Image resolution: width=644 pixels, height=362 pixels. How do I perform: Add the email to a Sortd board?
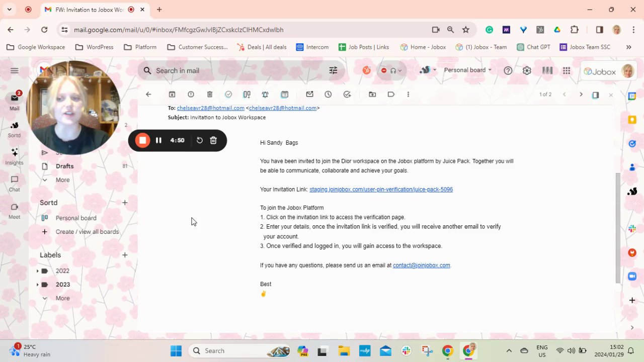coord(247,95)
